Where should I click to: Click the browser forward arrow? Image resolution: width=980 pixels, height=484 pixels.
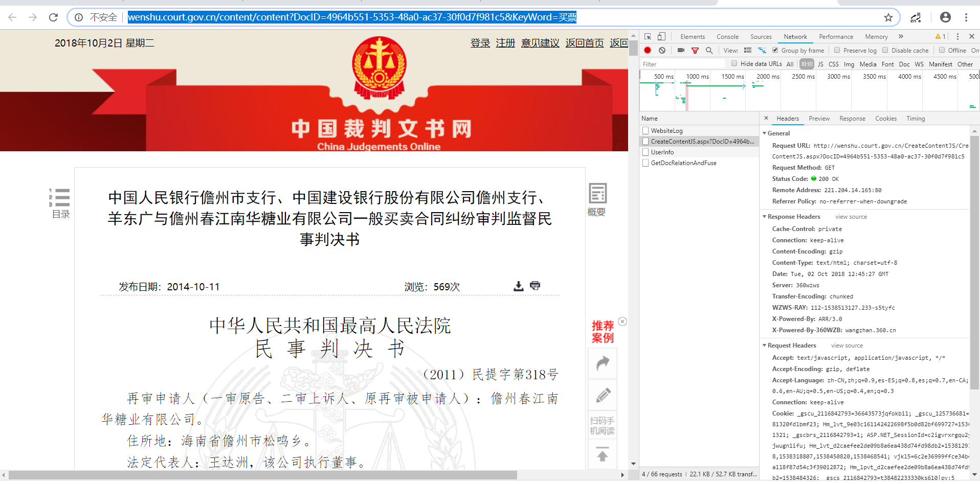[33, 17]
